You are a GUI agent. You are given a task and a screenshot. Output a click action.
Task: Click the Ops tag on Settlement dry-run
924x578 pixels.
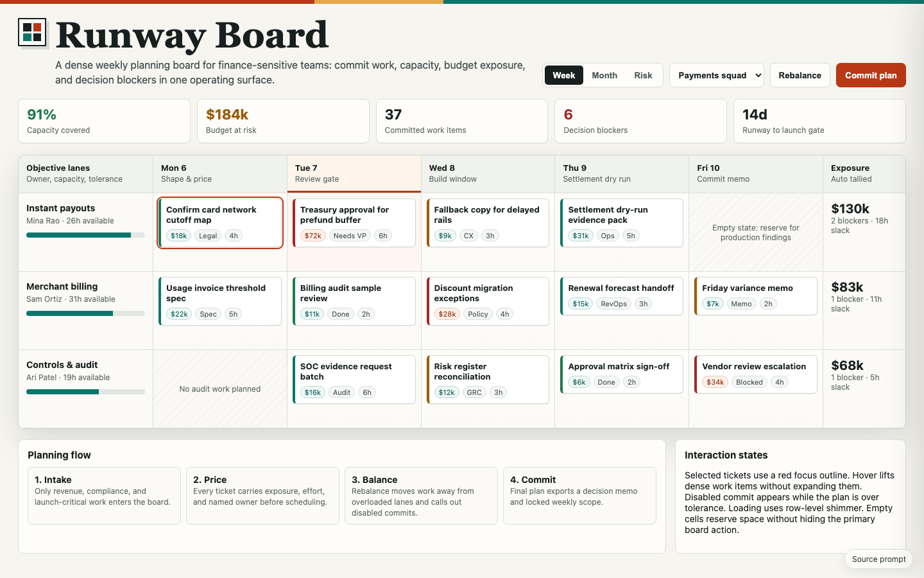pos(608,236)
